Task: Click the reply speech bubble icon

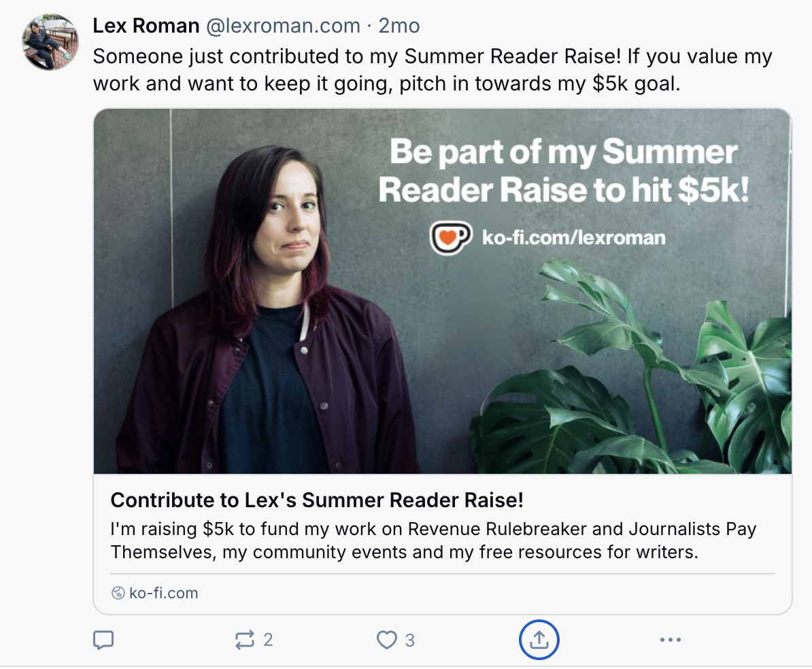Action: click(103, 640)
